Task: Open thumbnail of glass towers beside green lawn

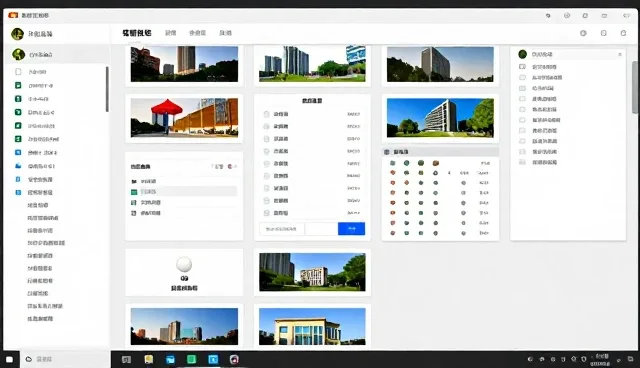Action: (x=312, y=64)
